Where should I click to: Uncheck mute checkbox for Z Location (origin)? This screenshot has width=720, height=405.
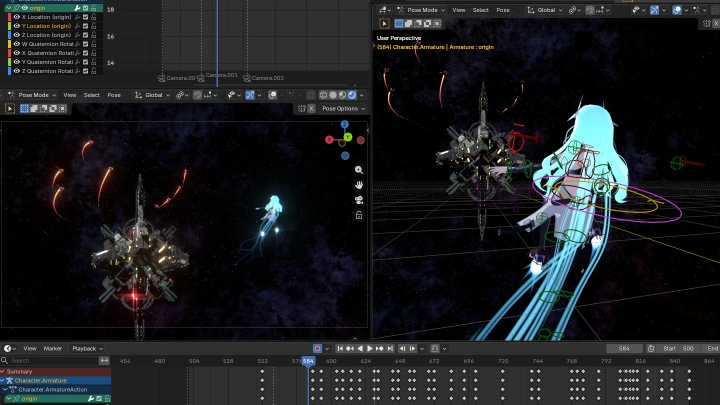[85, 35]
